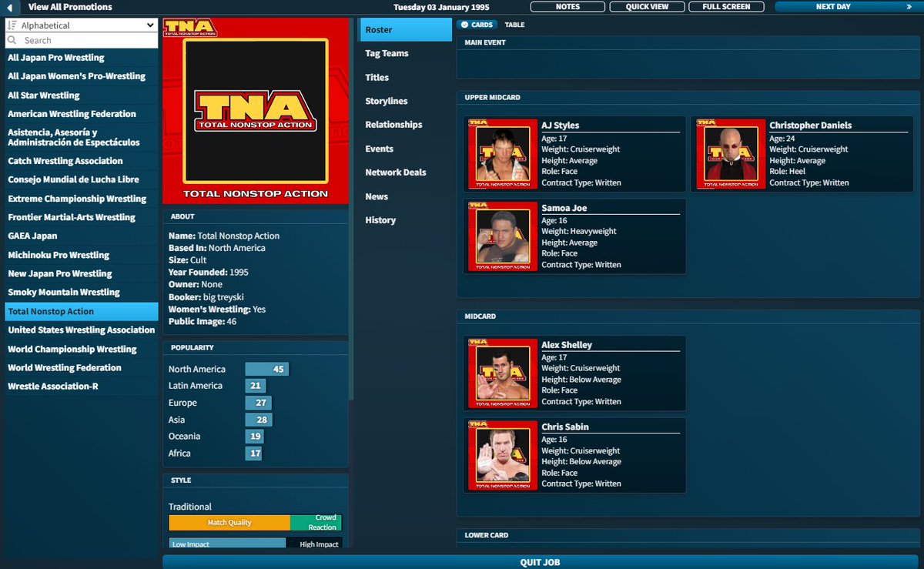Click the promotion Search field

click(82, 40)
